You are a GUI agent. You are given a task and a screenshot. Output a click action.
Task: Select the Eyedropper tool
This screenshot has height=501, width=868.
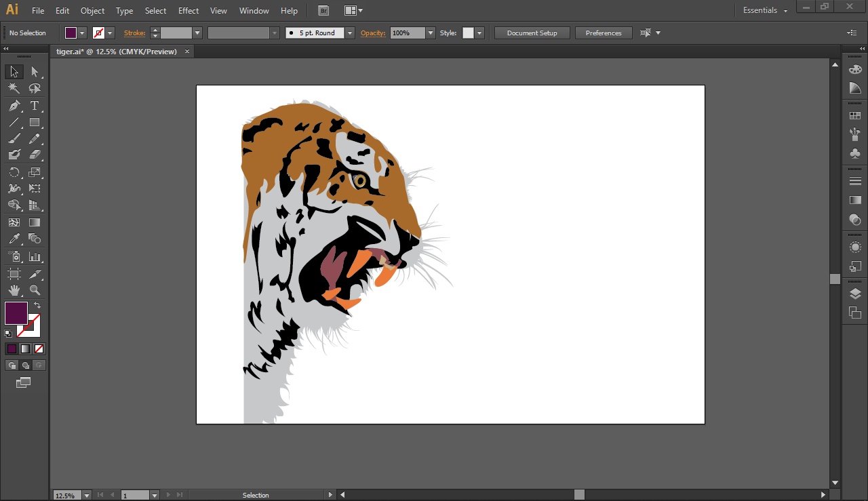click(x=14, y=239)
